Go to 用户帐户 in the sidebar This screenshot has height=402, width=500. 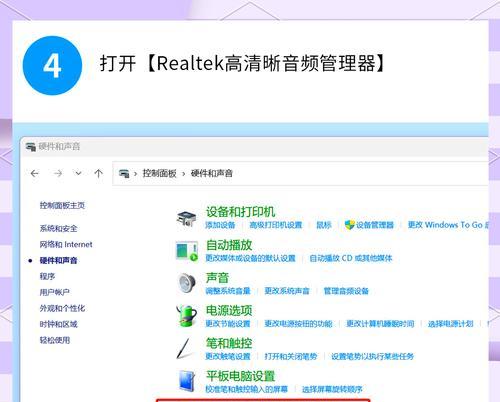pyautogui.click(x=55, y=292)
